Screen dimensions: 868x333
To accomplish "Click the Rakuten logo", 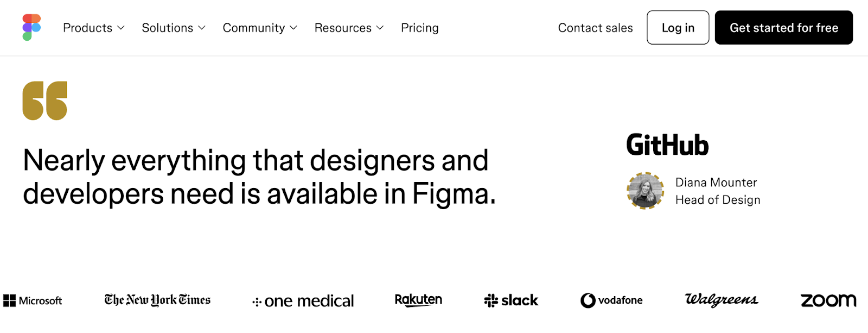I will 418,299.
